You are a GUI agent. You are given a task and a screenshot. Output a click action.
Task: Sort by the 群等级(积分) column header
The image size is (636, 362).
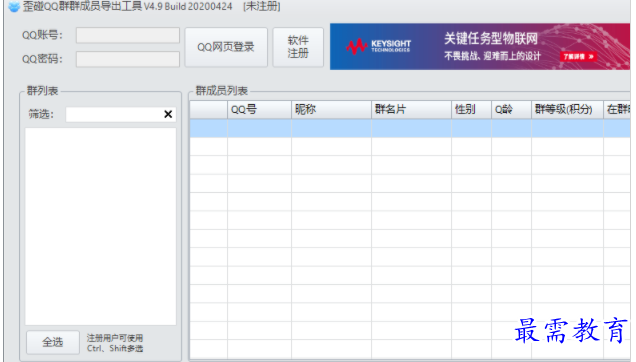567,110
